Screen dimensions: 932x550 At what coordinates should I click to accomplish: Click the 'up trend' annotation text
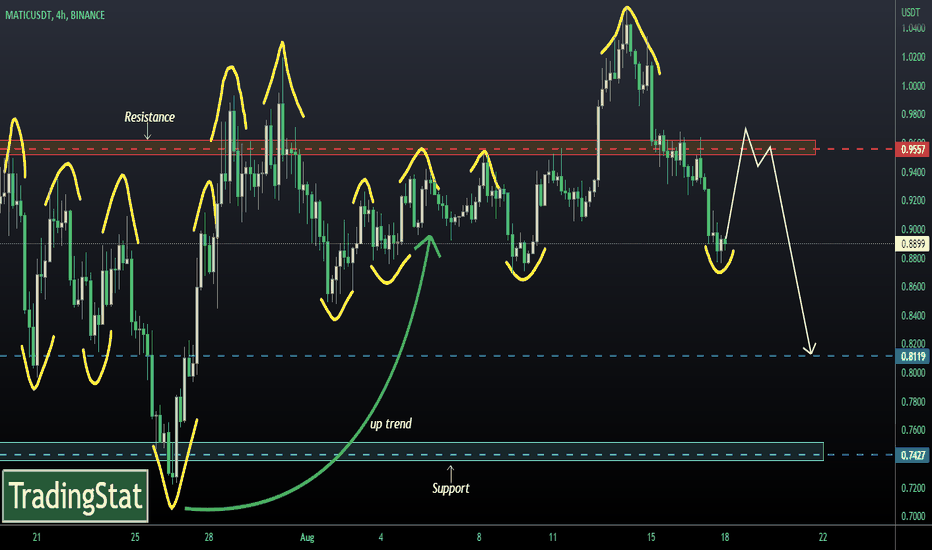point(391,424)
